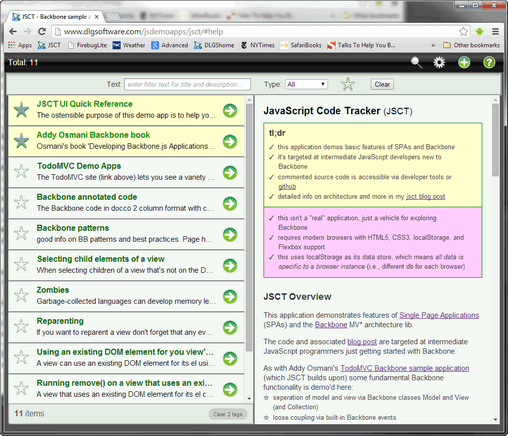Follow the jsct blog post link

426,197
